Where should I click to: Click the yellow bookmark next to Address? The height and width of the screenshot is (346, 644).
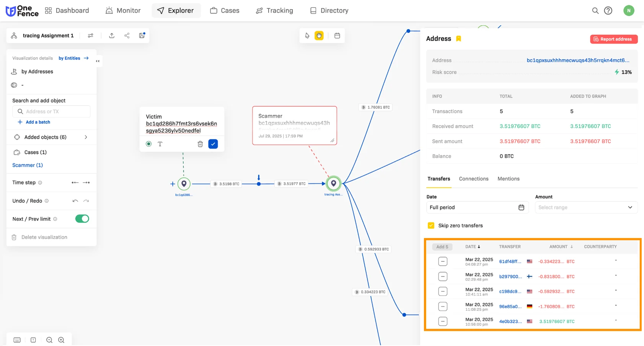(458, 39)
